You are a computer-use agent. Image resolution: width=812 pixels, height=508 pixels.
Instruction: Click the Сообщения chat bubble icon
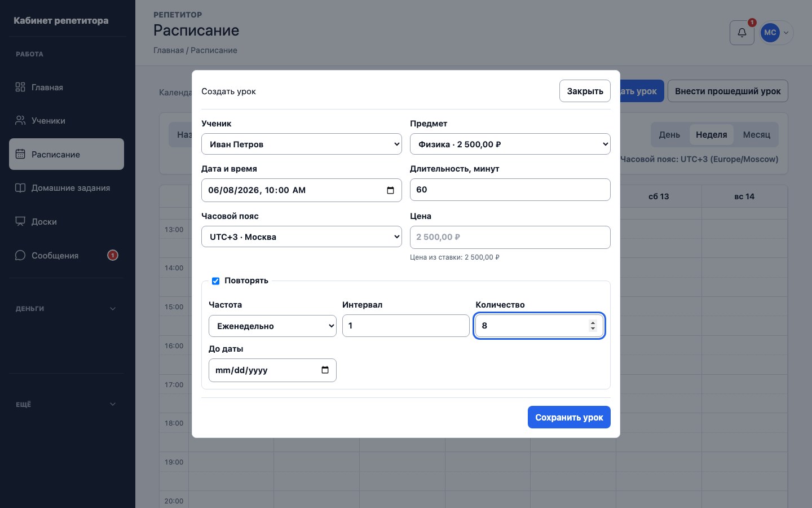pos(20,255)
